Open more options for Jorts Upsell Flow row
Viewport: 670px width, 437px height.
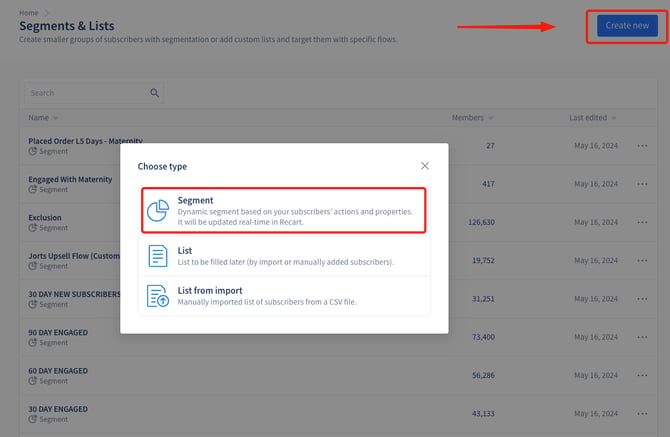pos(642,261)
